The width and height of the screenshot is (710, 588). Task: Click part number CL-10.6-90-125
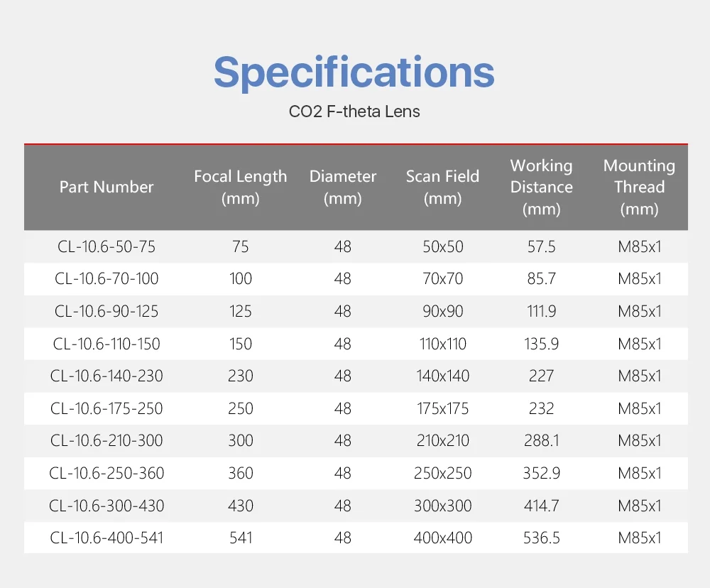pyautogui.click(x=106, y=311)
